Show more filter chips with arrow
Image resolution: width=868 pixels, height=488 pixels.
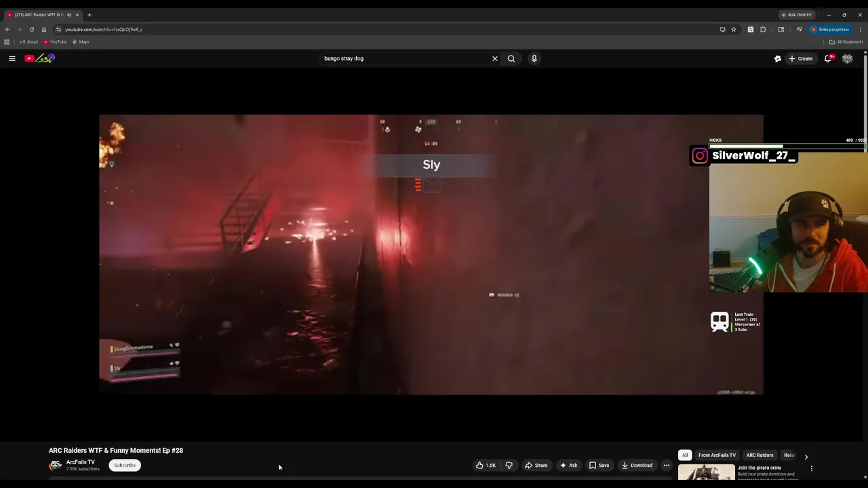pyautogui.click(x=806, y=457)
